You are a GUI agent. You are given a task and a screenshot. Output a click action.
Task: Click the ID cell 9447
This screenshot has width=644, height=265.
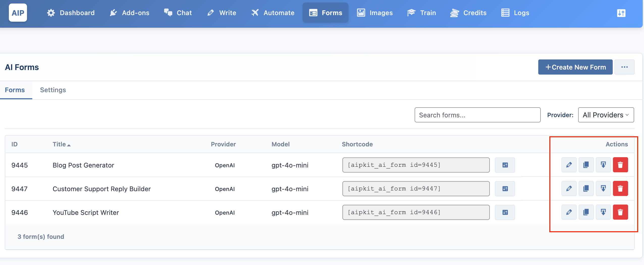[19, 189]
